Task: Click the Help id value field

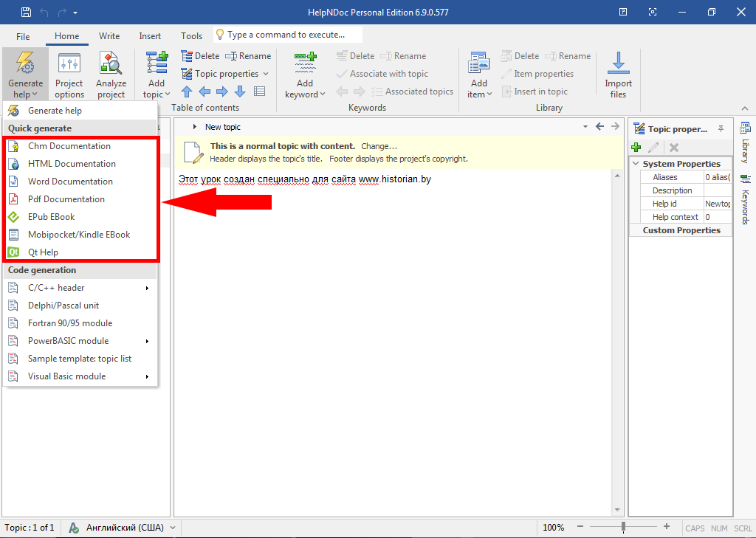Action: coord(718,204)
